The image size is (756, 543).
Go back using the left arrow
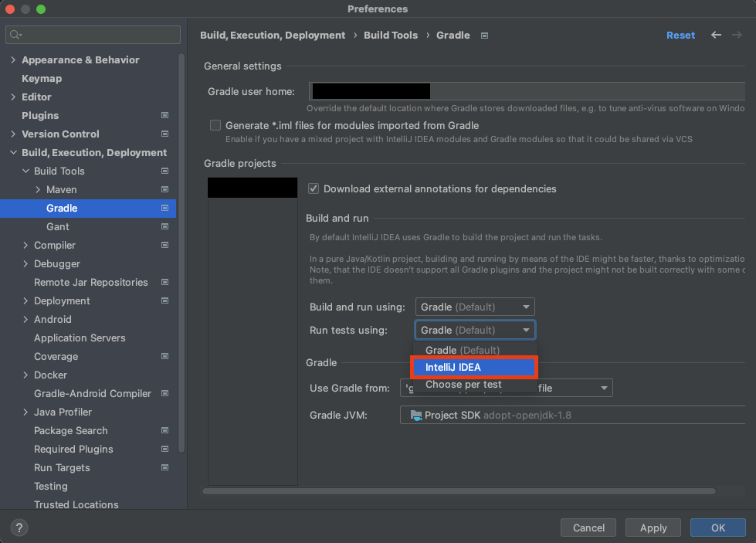(x=716, y=35)
